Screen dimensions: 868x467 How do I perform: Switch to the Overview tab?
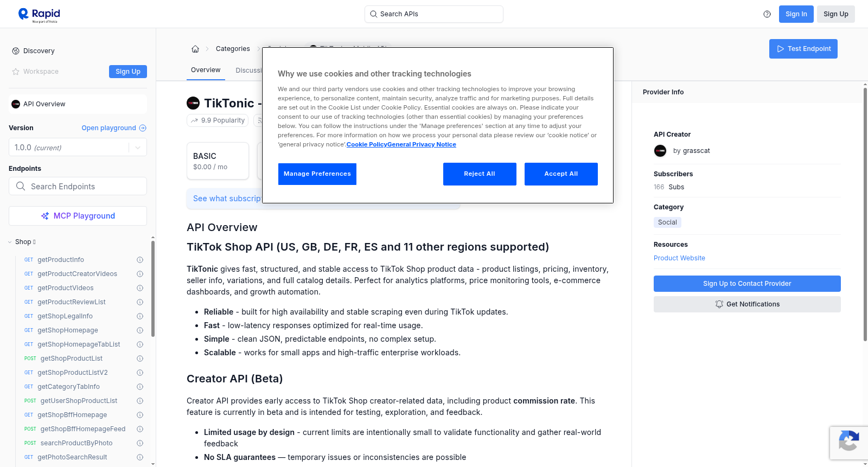pyautogui.click(x=206, y=70)
